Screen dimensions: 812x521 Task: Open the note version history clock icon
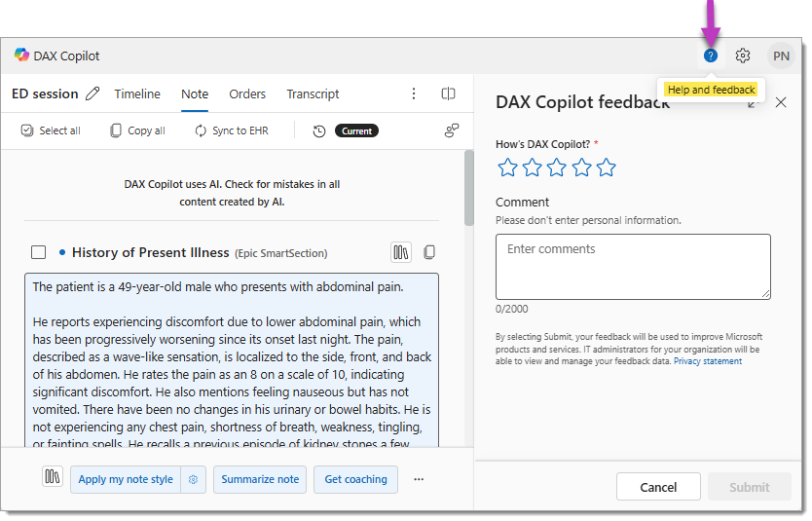pos(319,131)
